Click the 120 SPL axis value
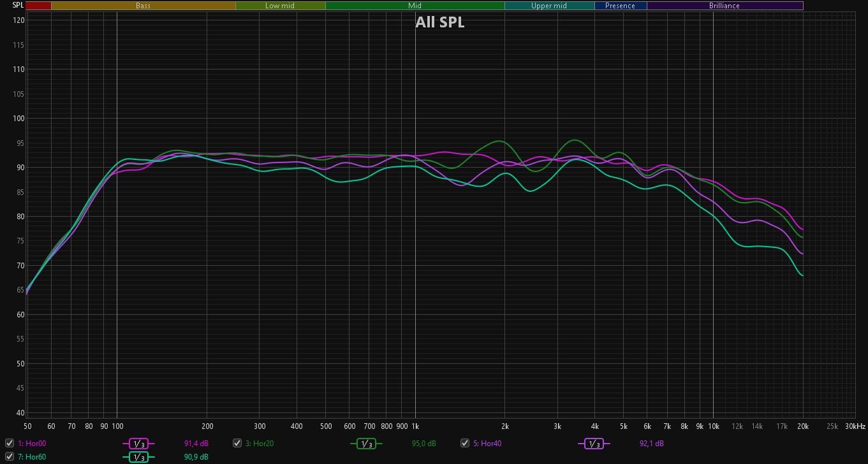The image size is (868, 464). pyautogui.click(x=19, y=20)
